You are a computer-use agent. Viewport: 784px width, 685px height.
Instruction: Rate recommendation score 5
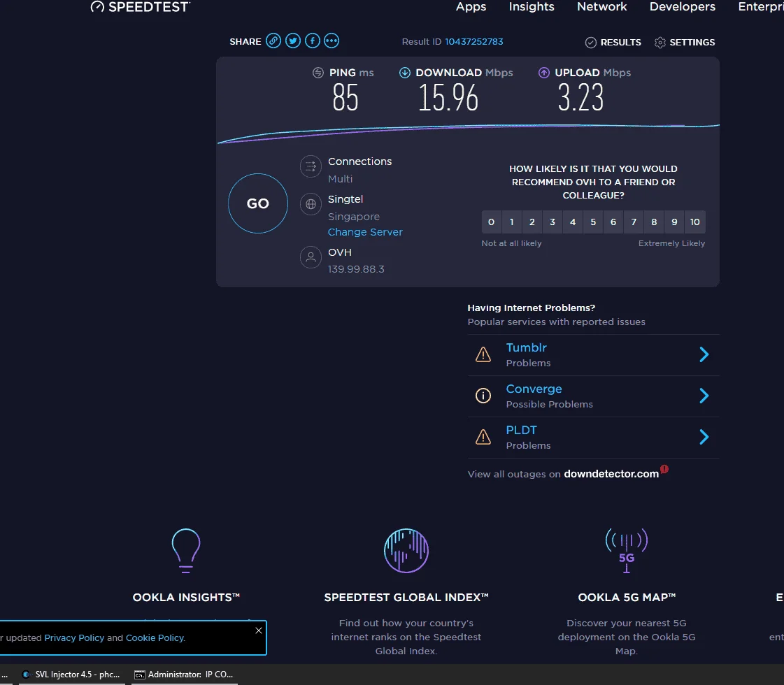coord(593,222)
